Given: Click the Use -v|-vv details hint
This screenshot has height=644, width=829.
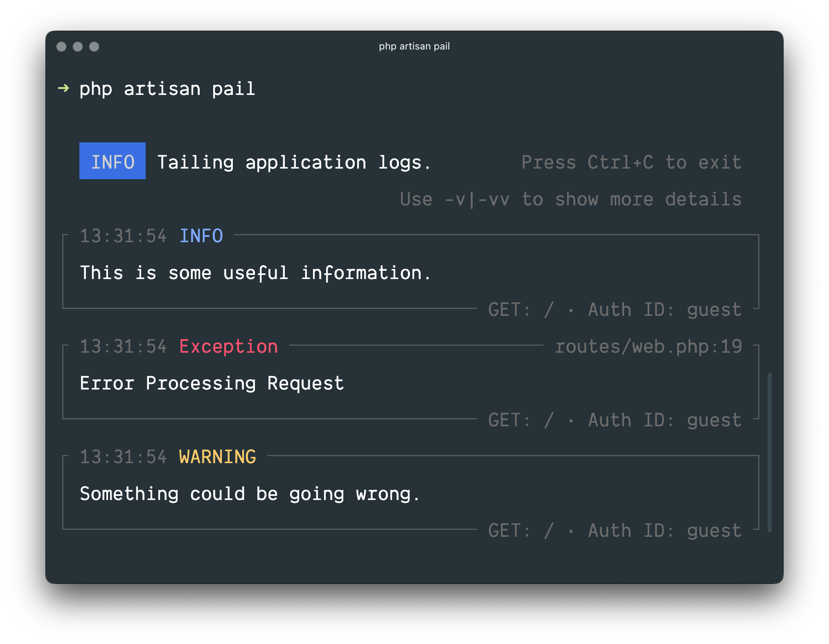Looking at the screenshot, I should [571, 199].
